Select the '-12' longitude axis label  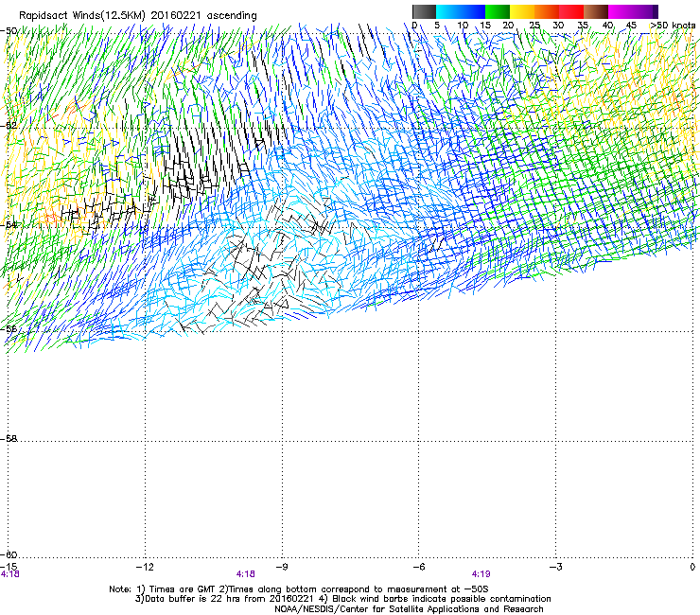coord(144,567)
